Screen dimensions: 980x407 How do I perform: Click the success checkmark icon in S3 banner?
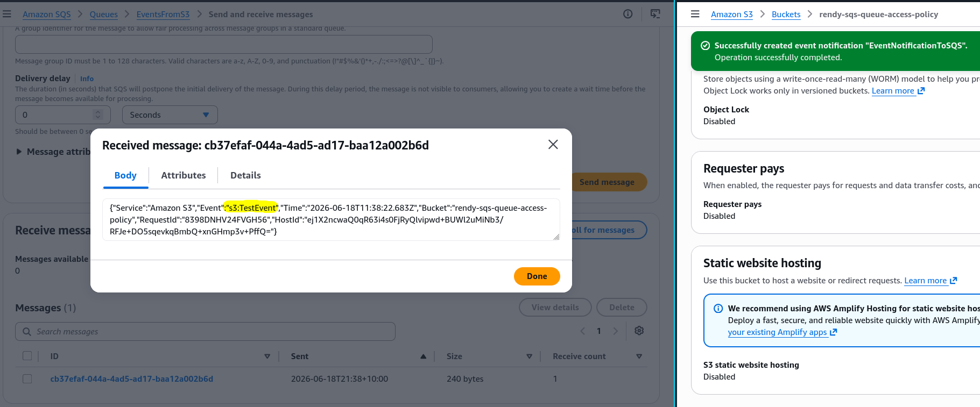(x=705, y=46)
